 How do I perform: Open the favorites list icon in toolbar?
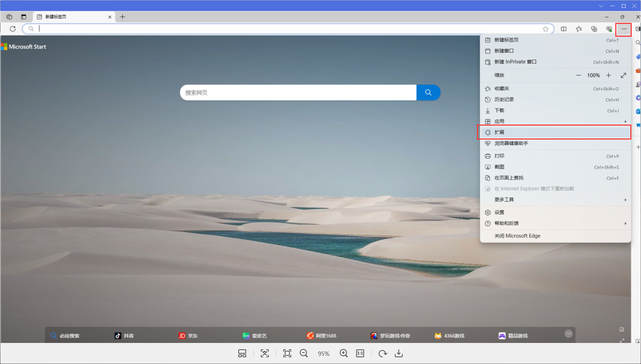[x=579, y=29]
